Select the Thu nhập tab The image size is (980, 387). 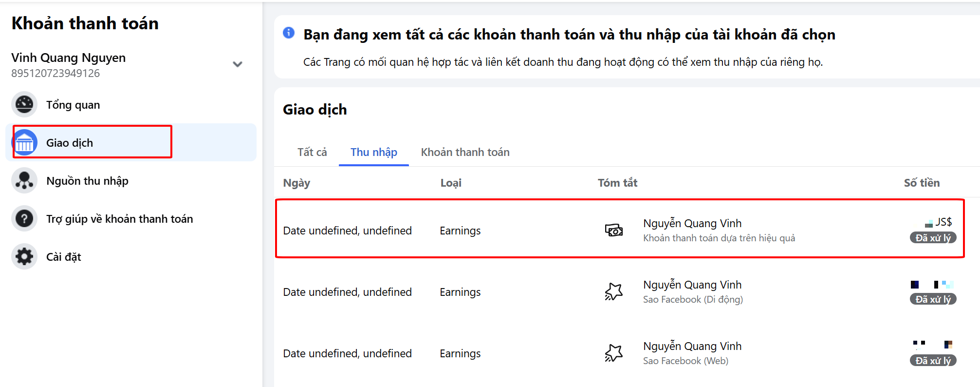tap(373, 152)
